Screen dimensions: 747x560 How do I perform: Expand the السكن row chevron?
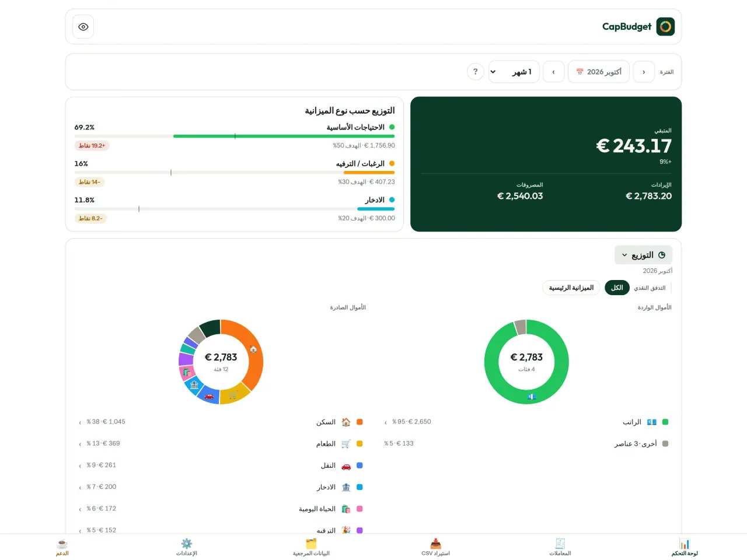pos(80,422)
